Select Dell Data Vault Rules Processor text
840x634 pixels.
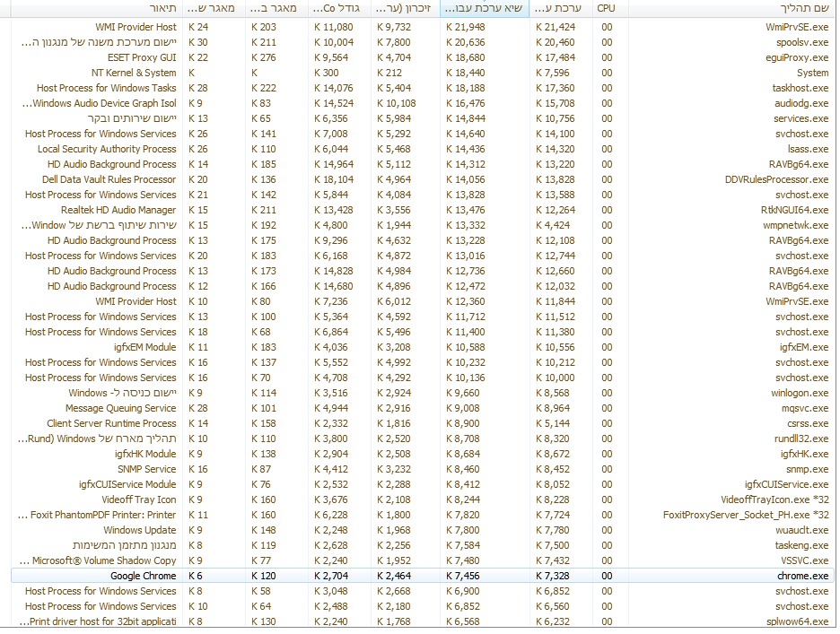109,179
